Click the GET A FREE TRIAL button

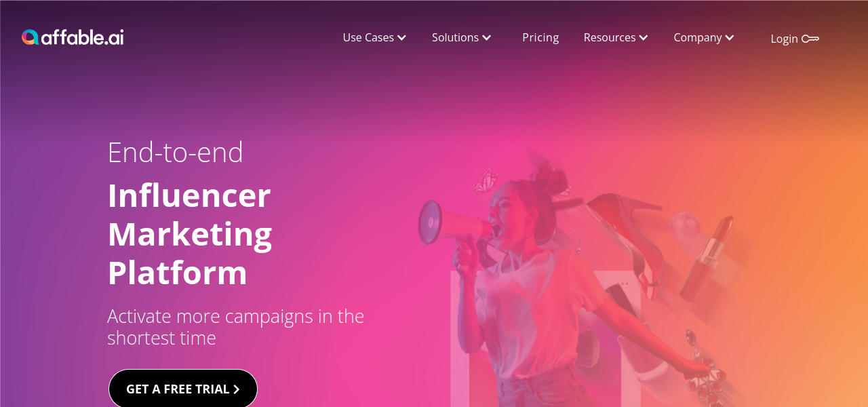(183, 389)
